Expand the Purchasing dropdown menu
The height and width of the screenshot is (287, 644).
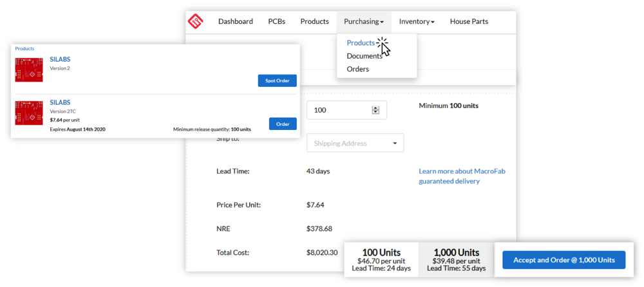364,22
